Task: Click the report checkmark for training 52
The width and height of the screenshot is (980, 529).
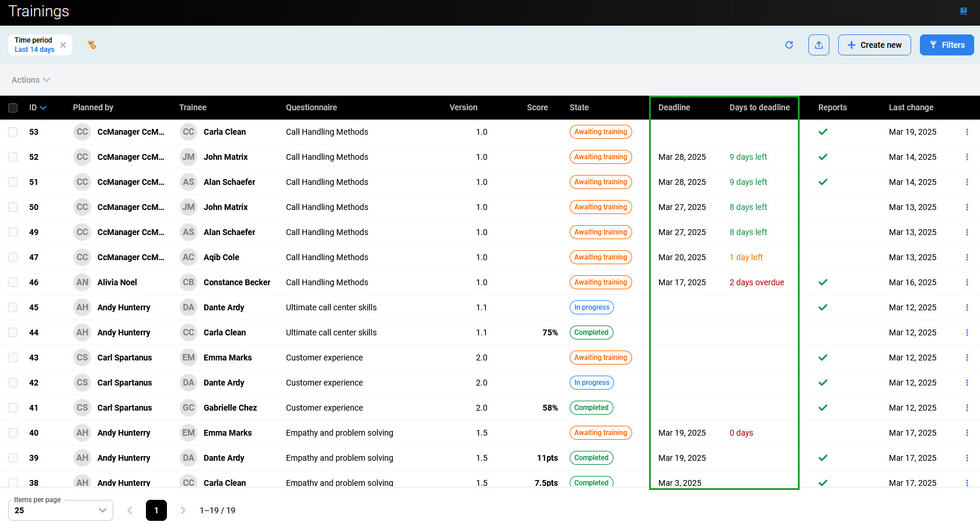Action: point(822,157)
